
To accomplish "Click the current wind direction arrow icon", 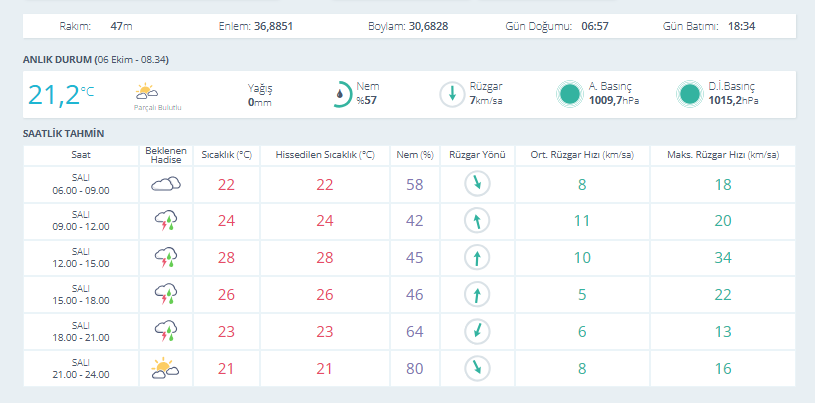I will coord(452,95).
